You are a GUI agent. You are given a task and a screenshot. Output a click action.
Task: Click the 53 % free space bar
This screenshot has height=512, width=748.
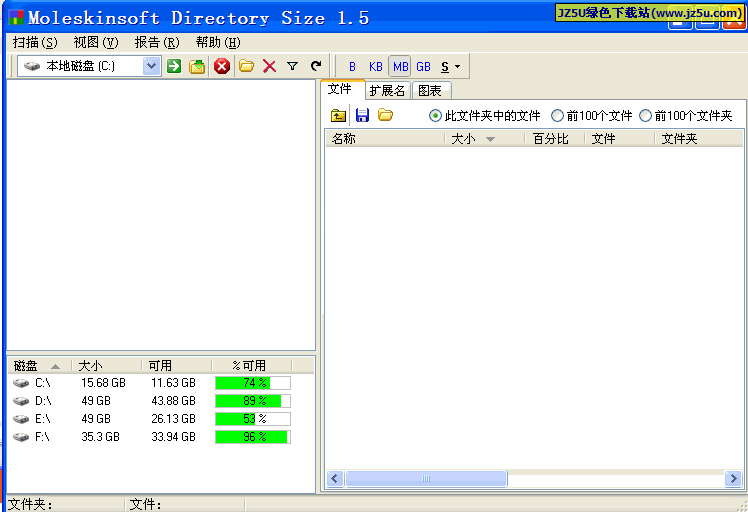click(253, 419)
